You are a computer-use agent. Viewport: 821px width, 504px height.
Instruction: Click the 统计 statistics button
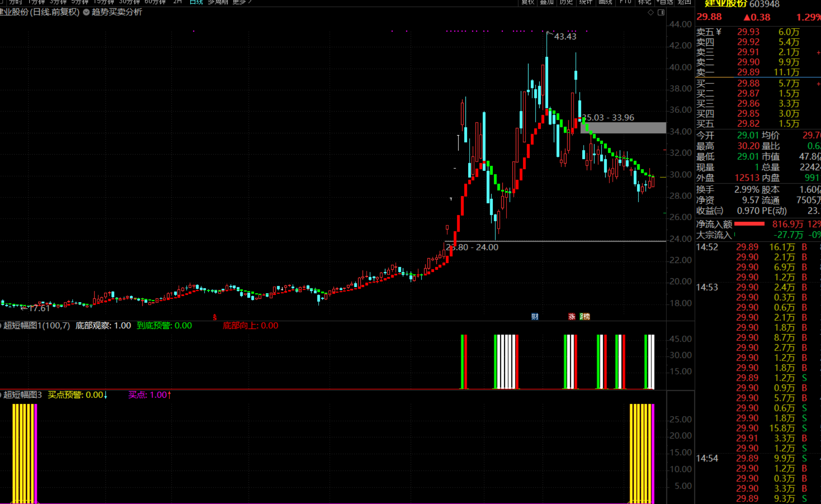click(x=585, y=2)
